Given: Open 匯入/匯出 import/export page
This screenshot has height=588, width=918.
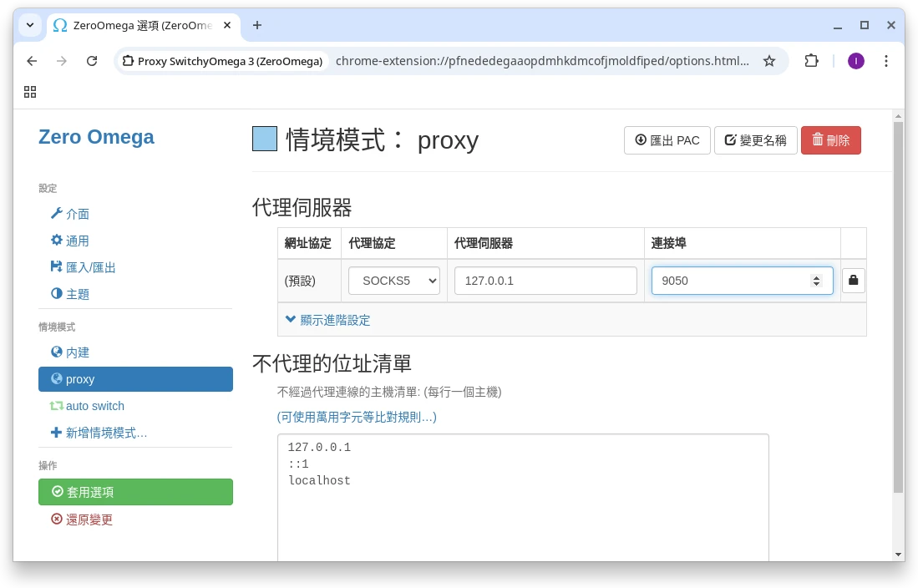Looking at the screenshot, I should point(83,267).
